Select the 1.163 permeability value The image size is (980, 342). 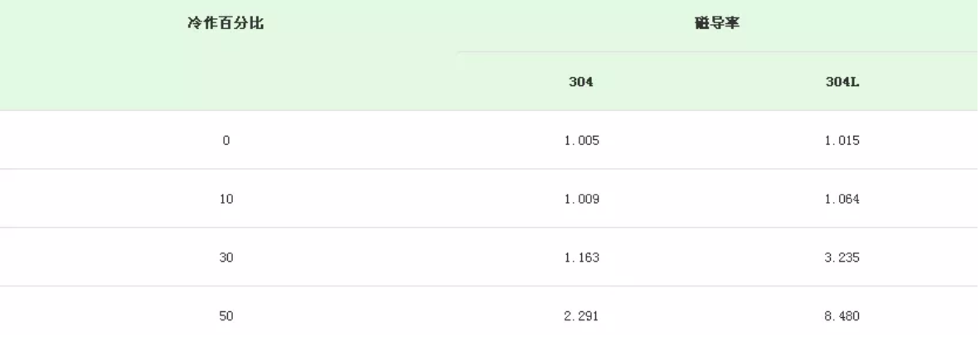[x=581, y=258]
